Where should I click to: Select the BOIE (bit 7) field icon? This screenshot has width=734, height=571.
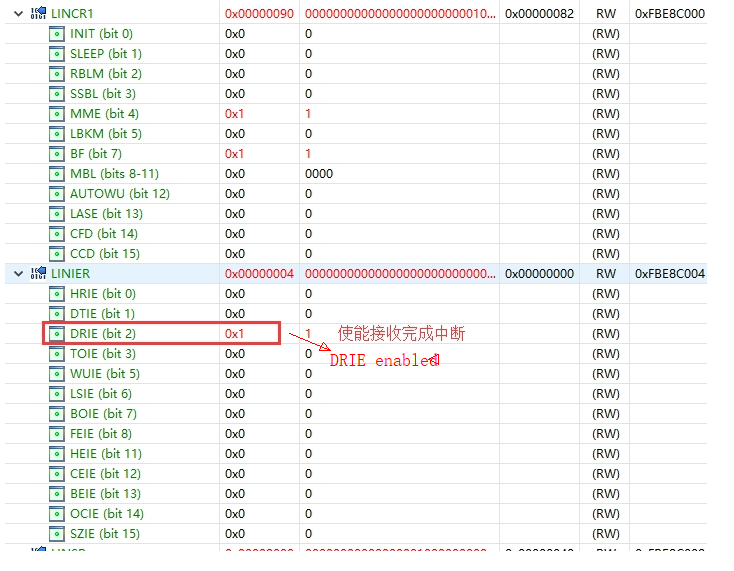57,414
